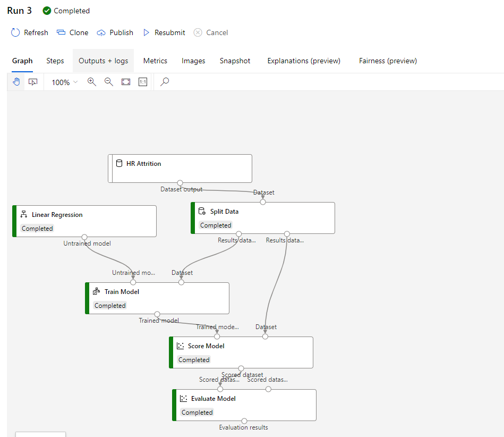504x437 pixels.
Task: Open the 100% zoom level dropdown
Action: click(65, 82)
